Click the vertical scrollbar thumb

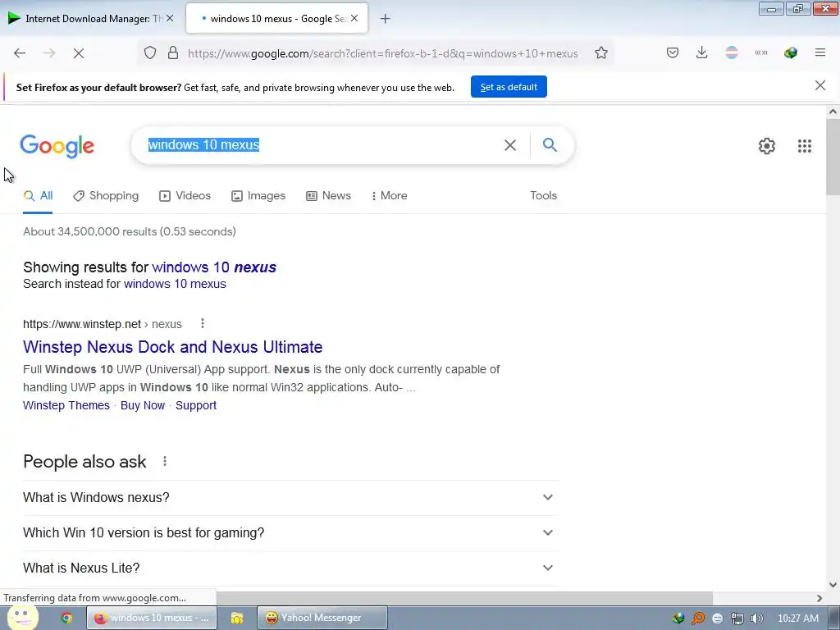coord(833,157)
